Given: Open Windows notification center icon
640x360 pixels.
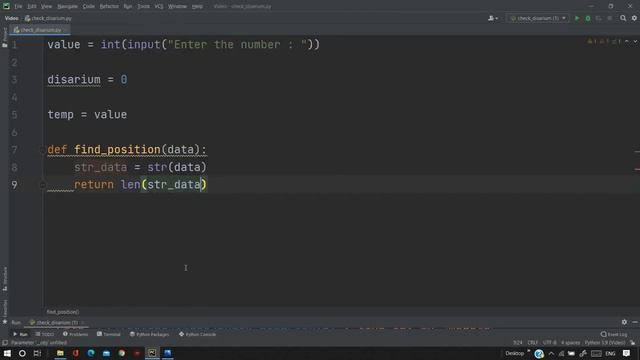Looking at the screenshot, I should click(x=627, y=353).
